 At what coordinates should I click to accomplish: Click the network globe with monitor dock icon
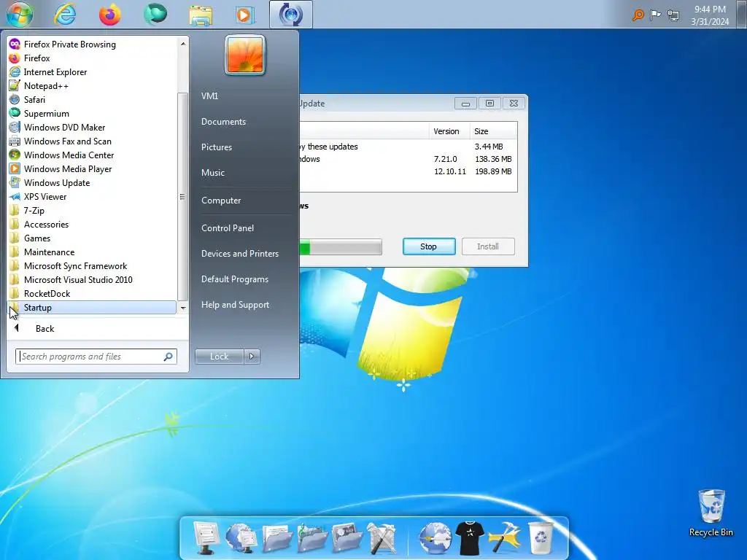pyautogui.click(x=241, y=537)
